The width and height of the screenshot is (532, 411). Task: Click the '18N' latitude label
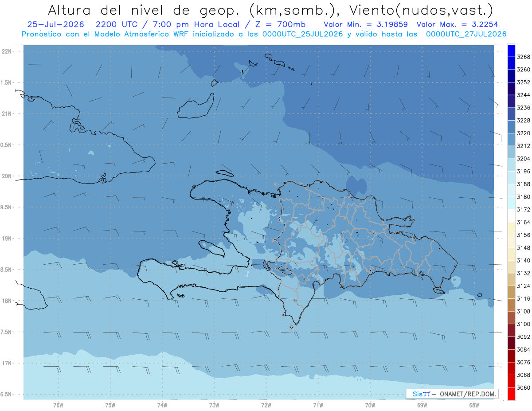coord(7,301)
